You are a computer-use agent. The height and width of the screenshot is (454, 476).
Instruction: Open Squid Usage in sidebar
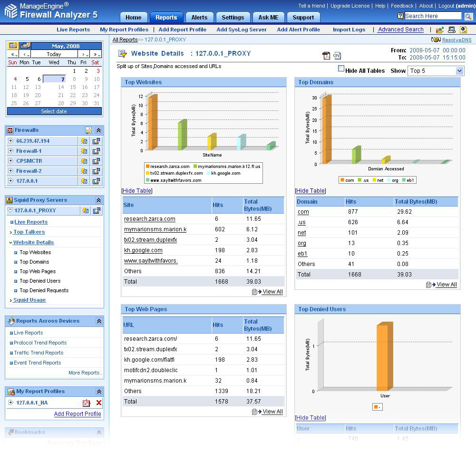(29, 300)
